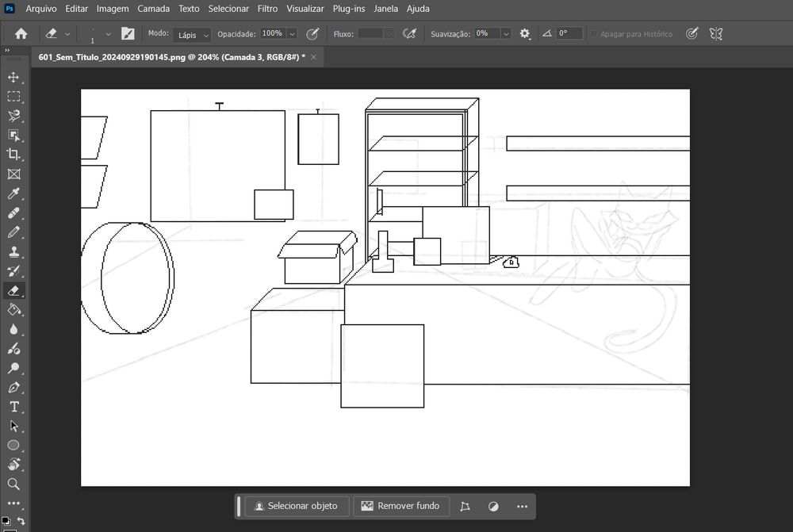
Task: Click the Opacidade 100% input field
Action: coord(272,34)
